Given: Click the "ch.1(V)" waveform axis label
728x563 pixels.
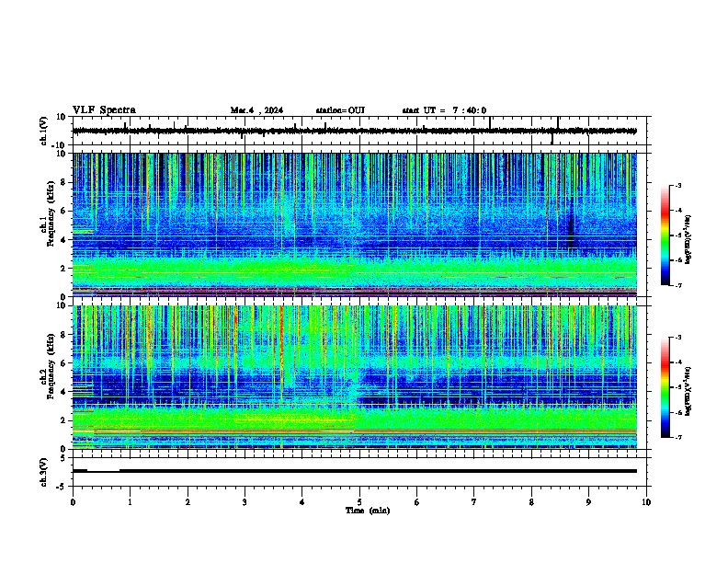Looking at the screenshot, I should (x=44, y=131).
